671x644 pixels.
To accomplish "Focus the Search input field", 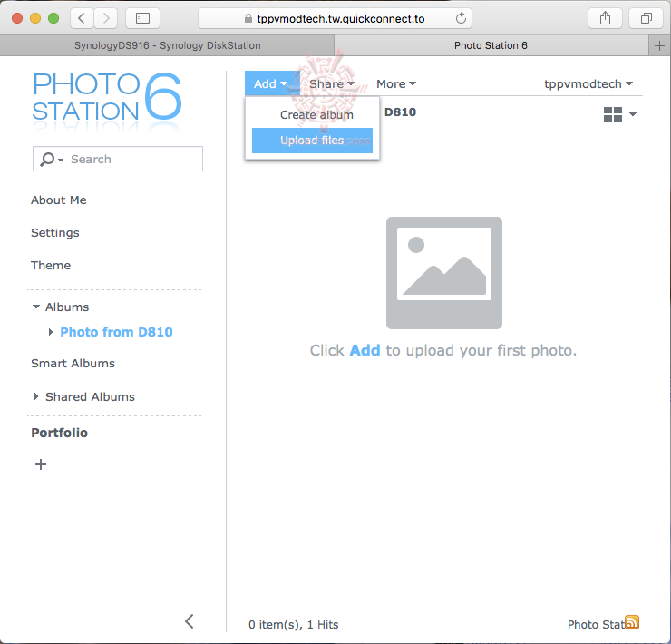I will (x=118, y=159).
